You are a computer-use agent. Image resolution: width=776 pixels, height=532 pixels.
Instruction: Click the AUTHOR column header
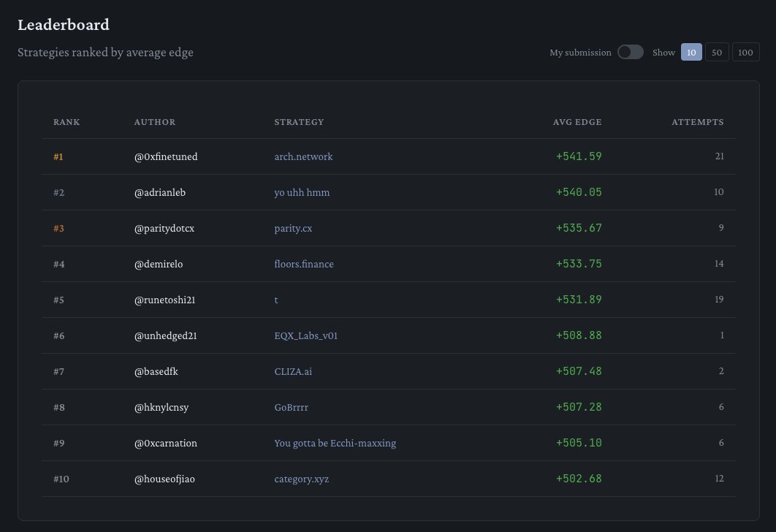click(154, 122)
